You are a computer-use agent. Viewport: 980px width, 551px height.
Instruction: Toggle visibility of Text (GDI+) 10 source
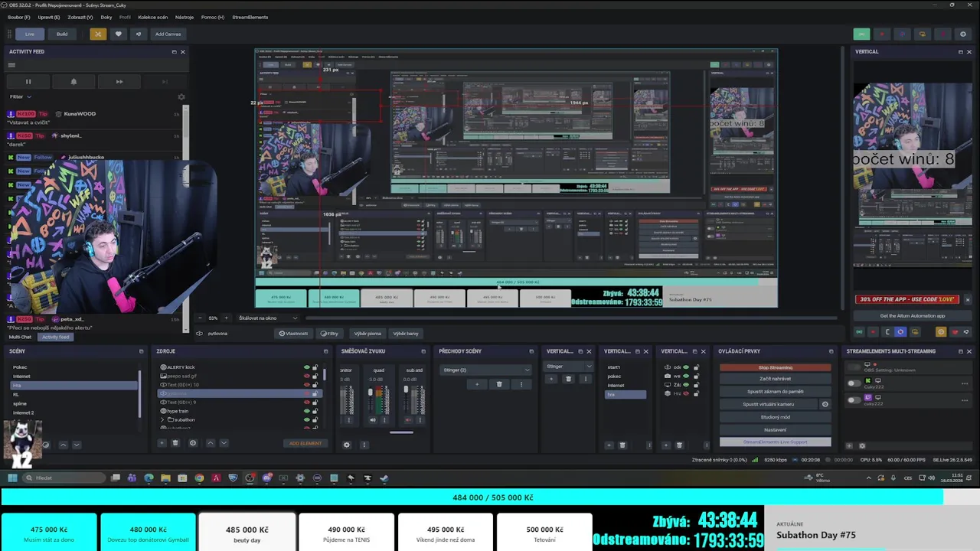click(307, 385)
